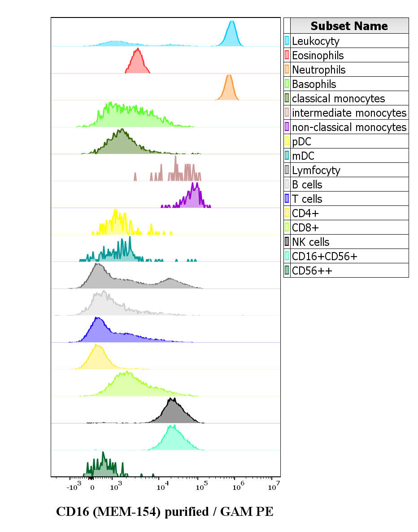
Task: Select the Basophils legend row label
Action: (x=314, y=84)
